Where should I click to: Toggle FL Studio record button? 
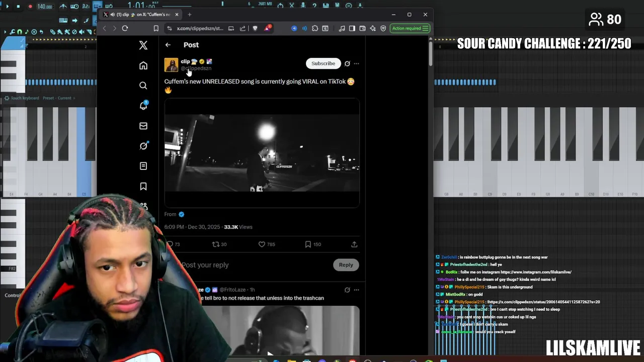[x=30, y=7]
